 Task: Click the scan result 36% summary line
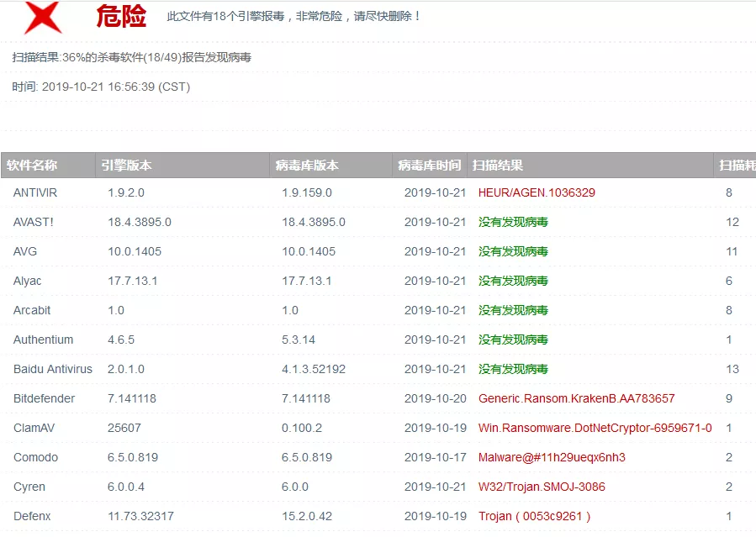point(132,58)
